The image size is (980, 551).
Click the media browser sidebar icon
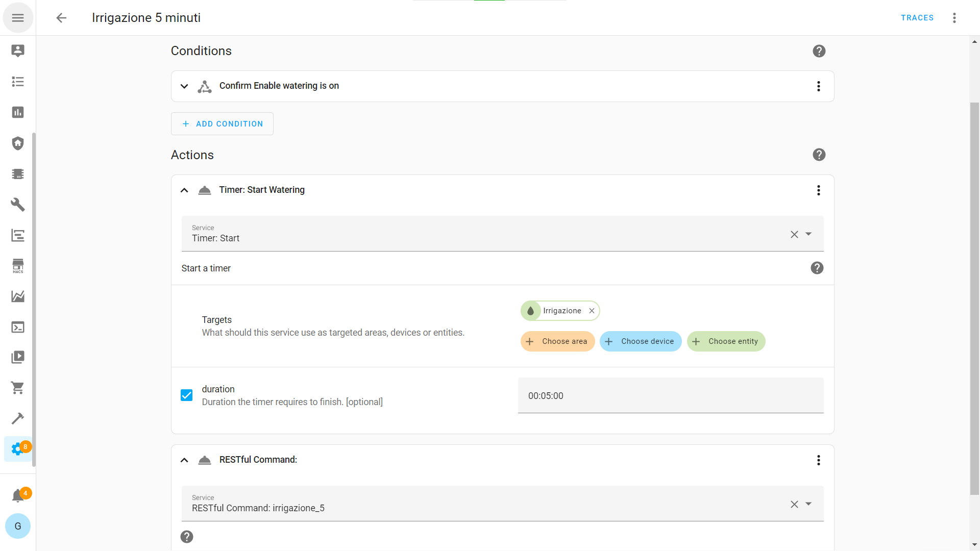pyautogui.click(x=18, y=357)
